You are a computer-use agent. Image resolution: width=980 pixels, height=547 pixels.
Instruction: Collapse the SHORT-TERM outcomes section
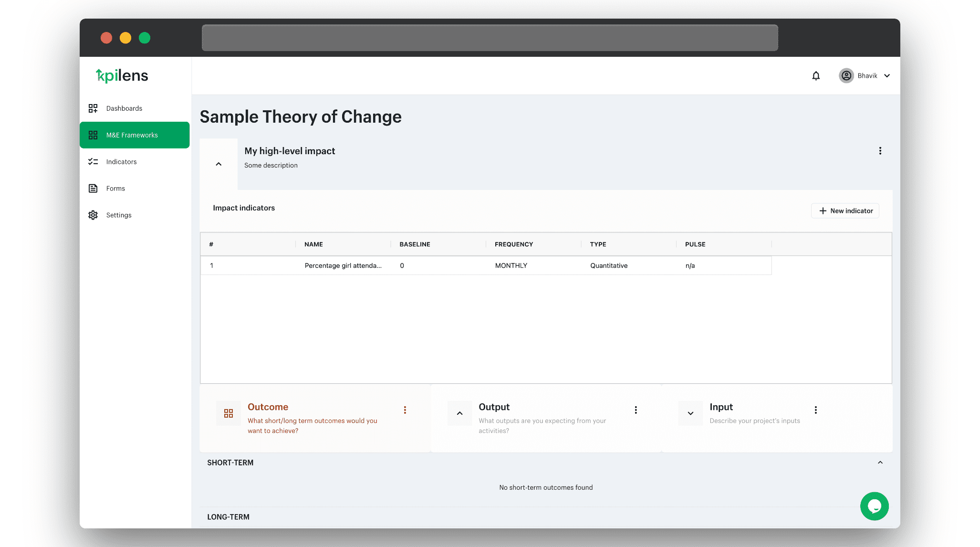pyautogui.click(x=880, y=463)
